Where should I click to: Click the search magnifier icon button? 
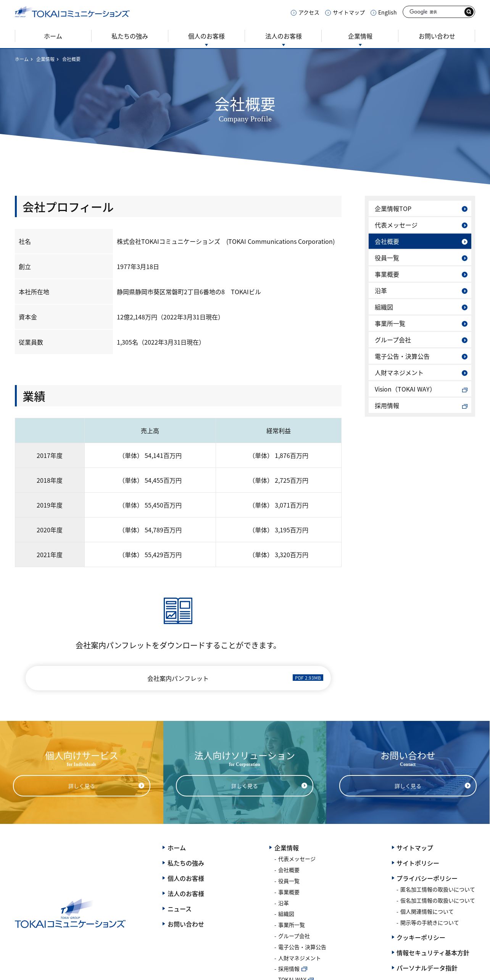[x=469, y=12]
